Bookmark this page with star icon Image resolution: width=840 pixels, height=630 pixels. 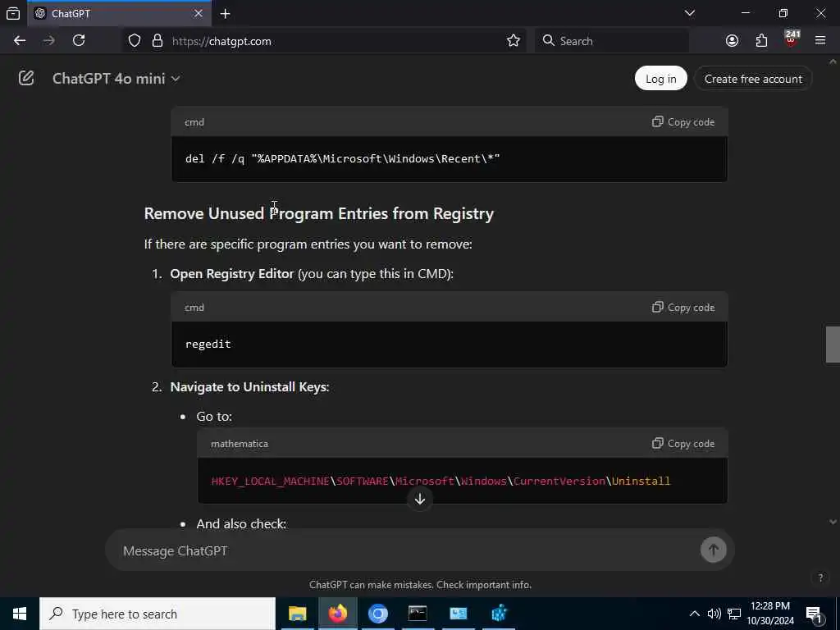coord(514,41)
